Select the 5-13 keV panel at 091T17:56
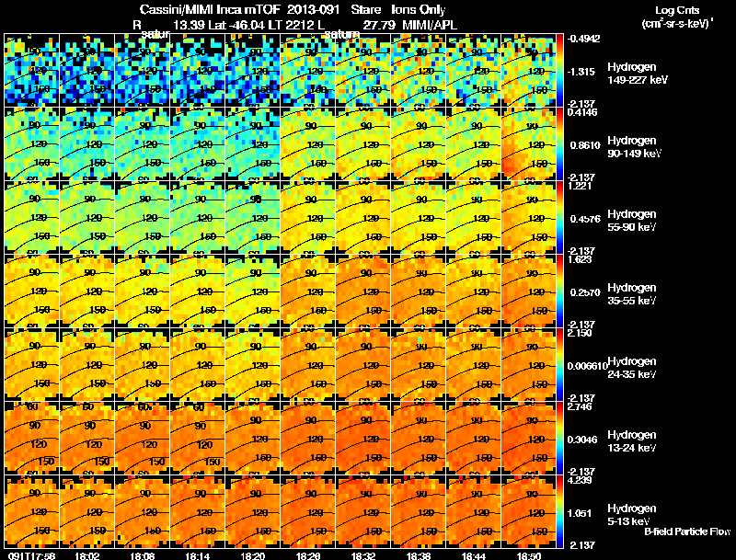The height and width of the screenshot is (560, 736). (x=31, y=511)
